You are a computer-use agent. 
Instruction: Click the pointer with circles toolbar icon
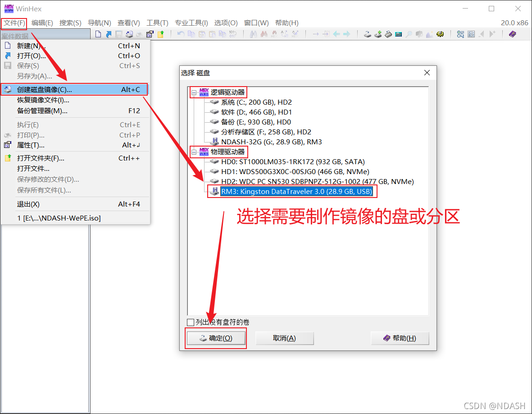tap(461, 34)
